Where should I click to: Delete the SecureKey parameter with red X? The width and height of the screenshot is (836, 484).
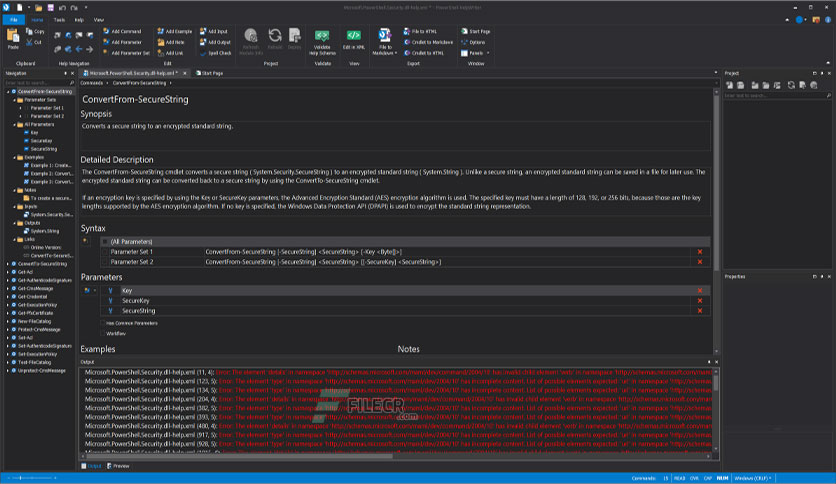700,301
